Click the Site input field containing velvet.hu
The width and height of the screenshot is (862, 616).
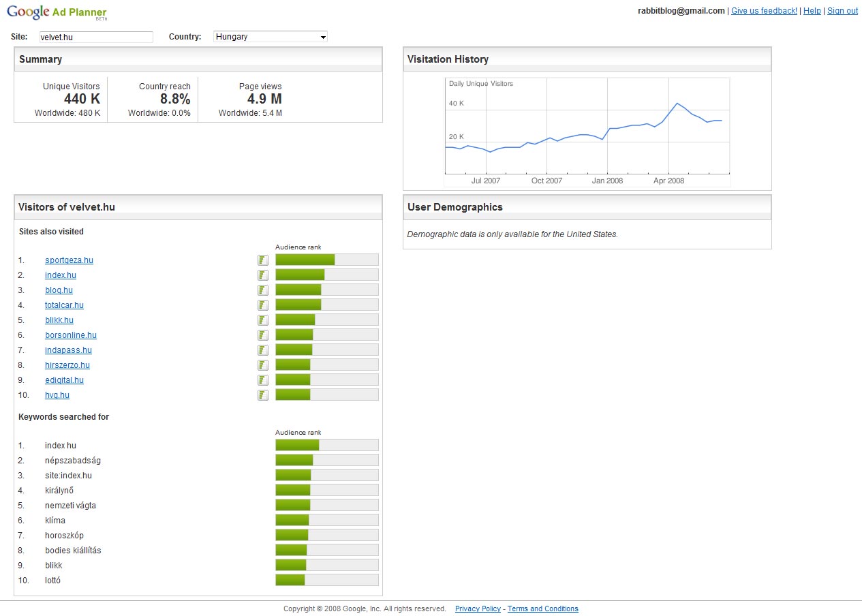tap(95, 37)
